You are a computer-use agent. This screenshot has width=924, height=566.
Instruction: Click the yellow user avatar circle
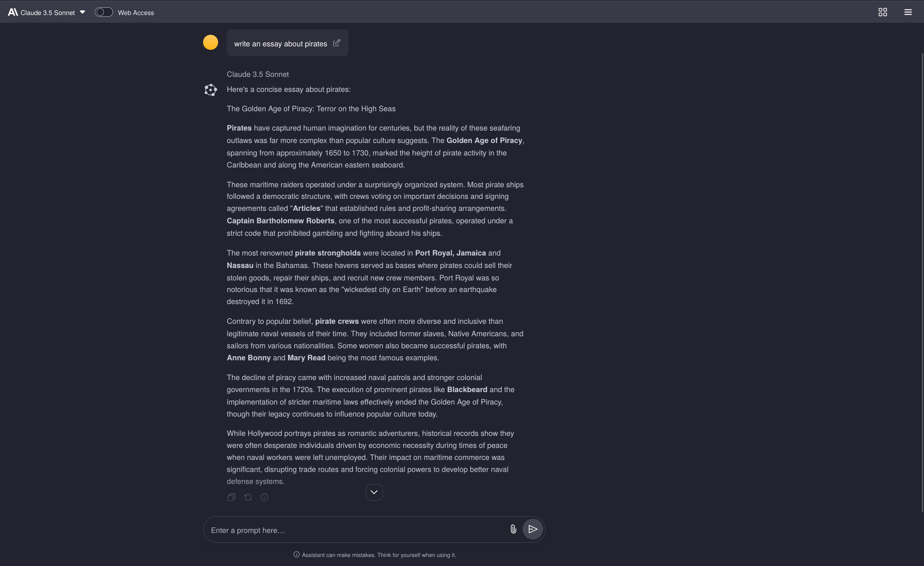[x=210, y=43]
